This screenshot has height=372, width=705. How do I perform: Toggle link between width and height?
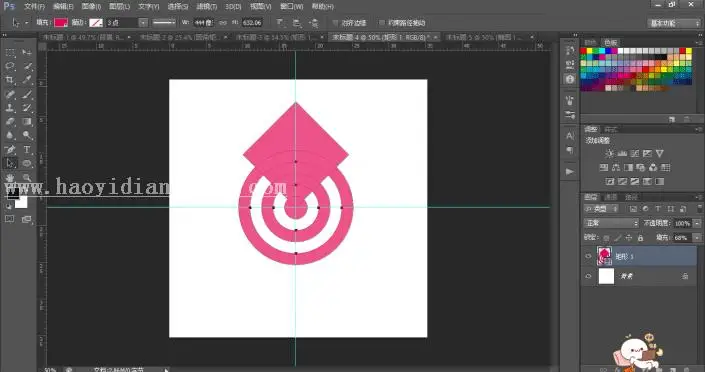223,23
